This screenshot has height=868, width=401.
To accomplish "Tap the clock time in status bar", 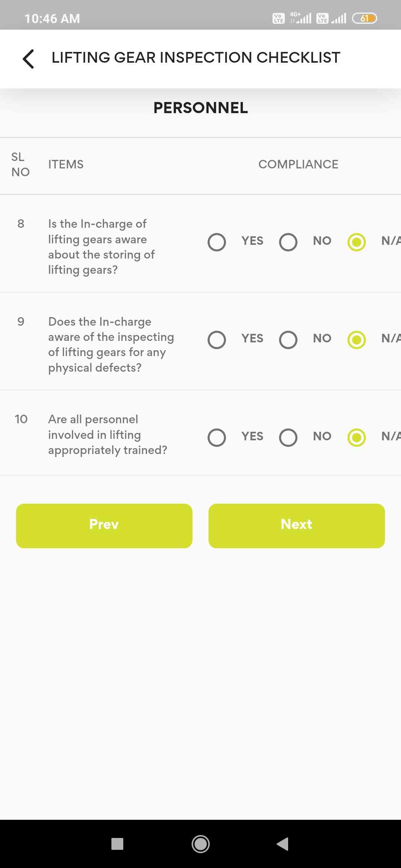I will pyautogui.click(x=52, y=19).
